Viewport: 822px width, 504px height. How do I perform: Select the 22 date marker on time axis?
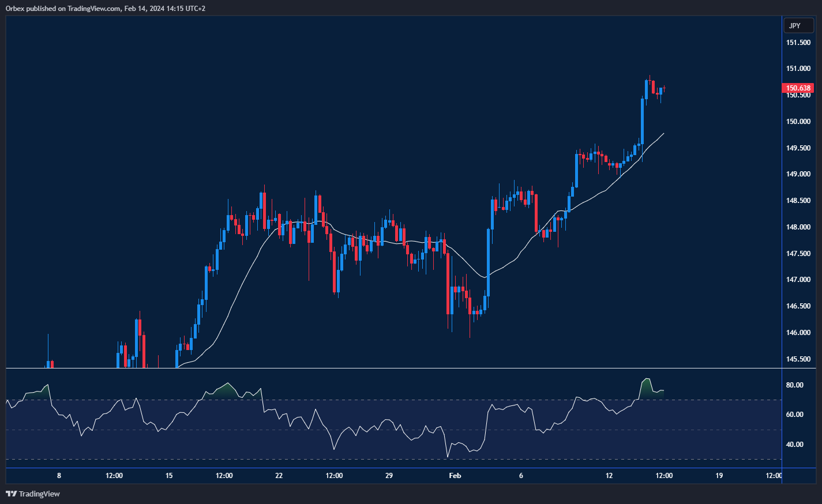279,476
